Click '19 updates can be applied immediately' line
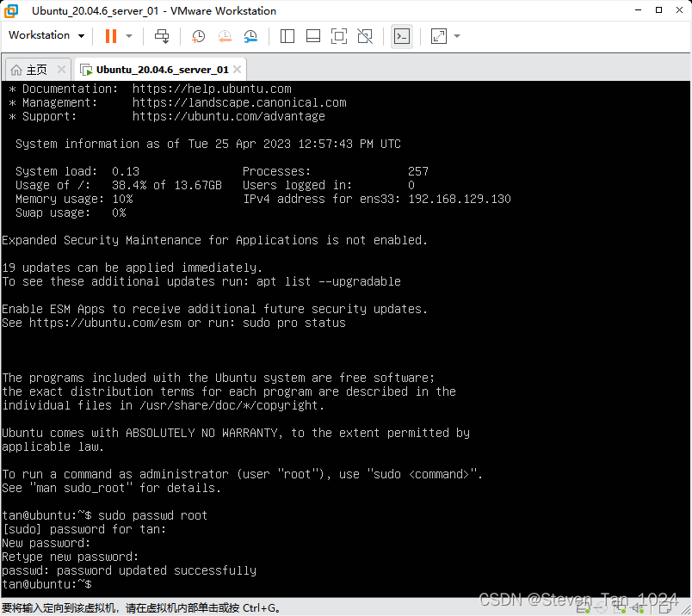 (x=132, y=268)
